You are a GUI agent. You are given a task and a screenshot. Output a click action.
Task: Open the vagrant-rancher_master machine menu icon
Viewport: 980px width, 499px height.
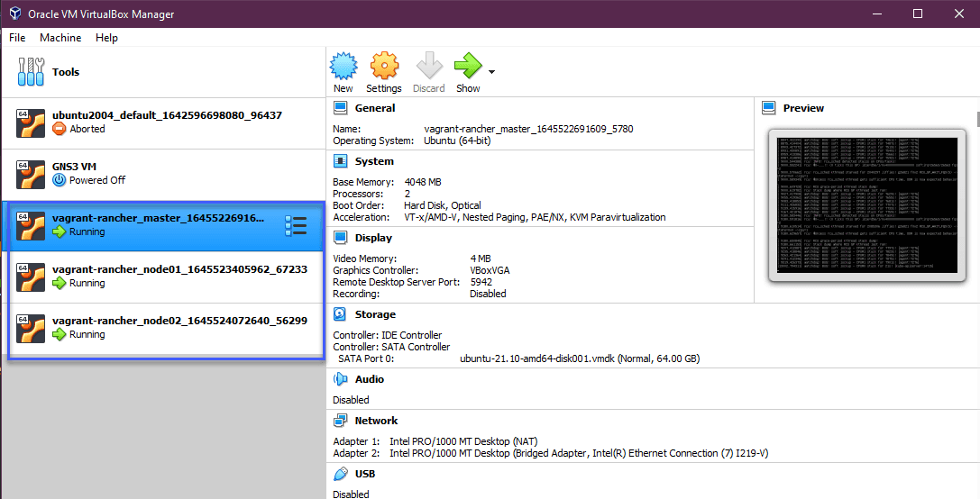[x=296, y=225]
